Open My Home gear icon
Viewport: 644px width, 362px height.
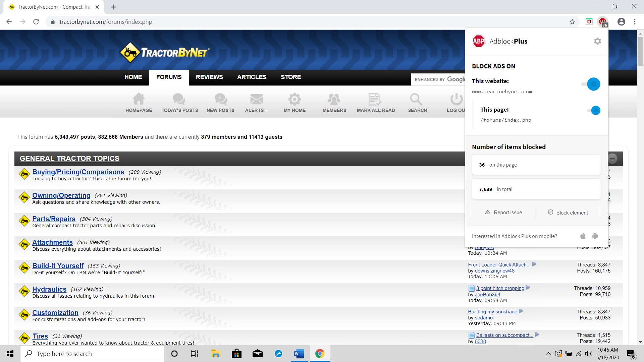coord(294,100)
